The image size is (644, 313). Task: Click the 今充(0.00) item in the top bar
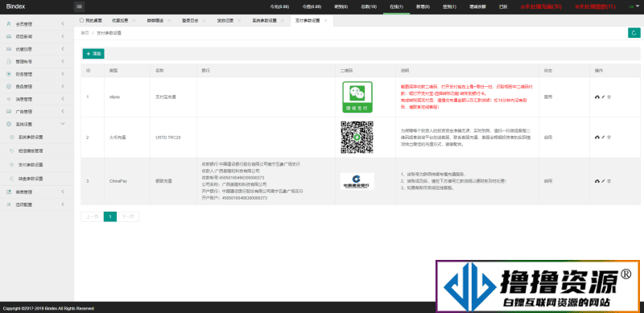pos(279,6)
